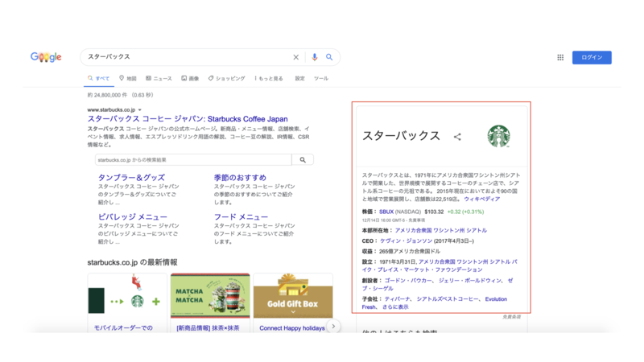644x362 pixels.
Task: Open the タンブラー＆グッズ sitelink
Action: (x=131, y=177)
